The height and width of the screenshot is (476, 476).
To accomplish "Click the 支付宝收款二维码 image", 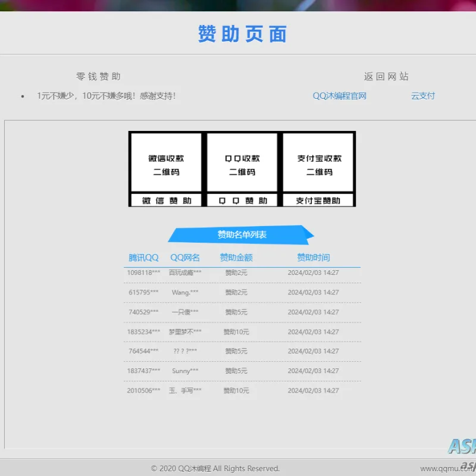I will pyautogui.click(x=318, y=162).
